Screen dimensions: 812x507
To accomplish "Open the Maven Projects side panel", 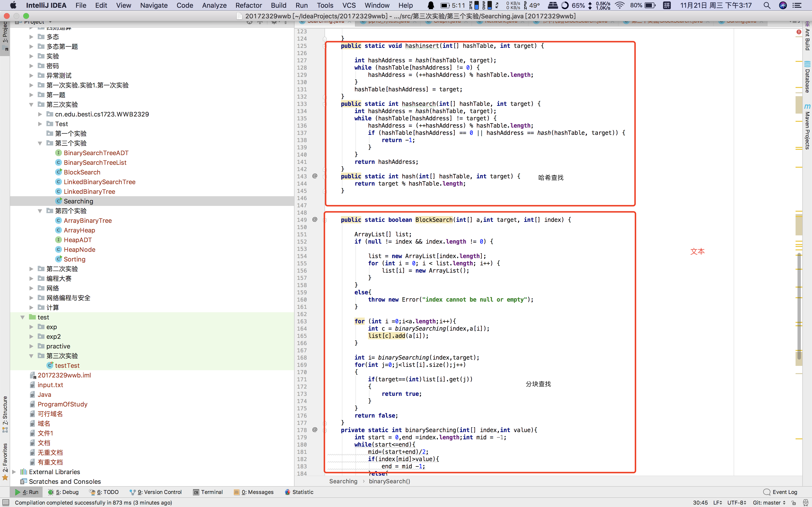I will pyautogui.click(x=807, y=126).
